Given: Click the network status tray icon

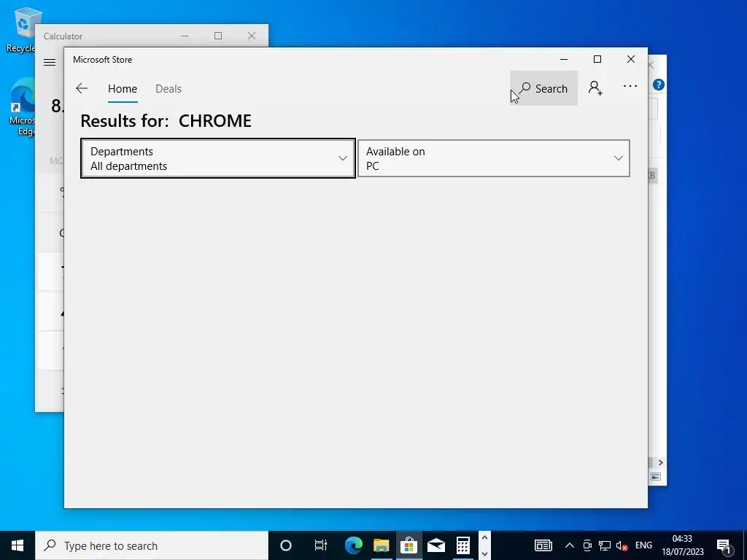Looking at the screenshot, I should coord(605,545).
